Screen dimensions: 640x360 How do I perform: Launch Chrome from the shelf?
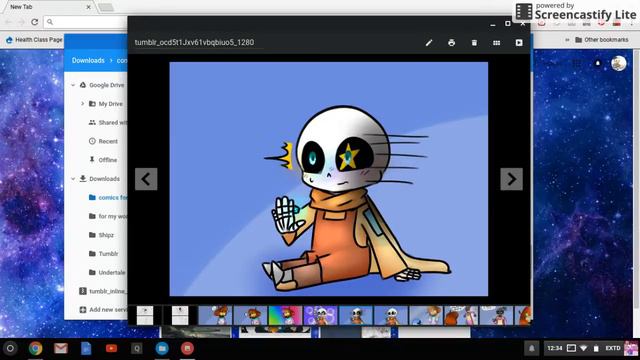click(36, 348)
